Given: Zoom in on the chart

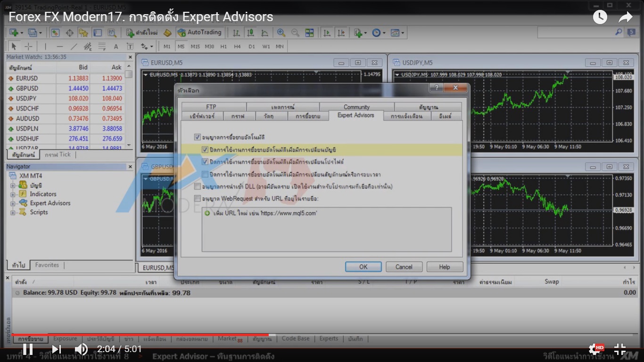Looking at the screenshot, I should [281, 33].
